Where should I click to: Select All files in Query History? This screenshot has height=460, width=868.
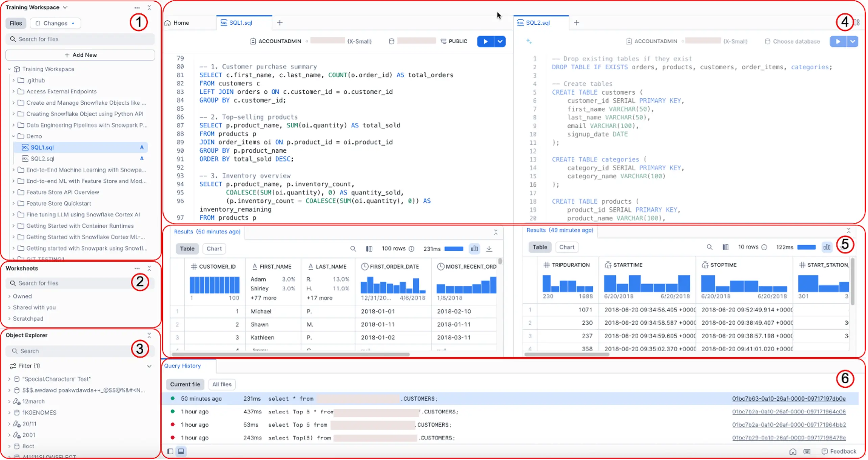click(x=222, y=384)
